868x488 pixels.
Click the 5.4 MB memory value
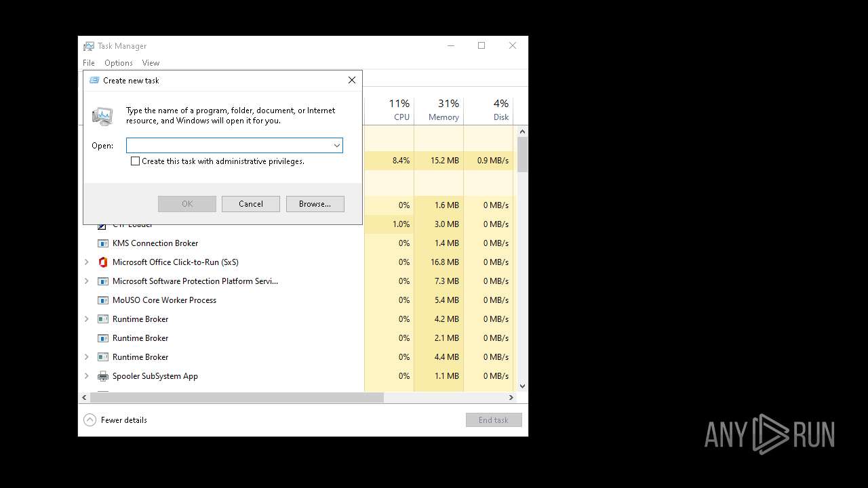click(x=447, y=300)
